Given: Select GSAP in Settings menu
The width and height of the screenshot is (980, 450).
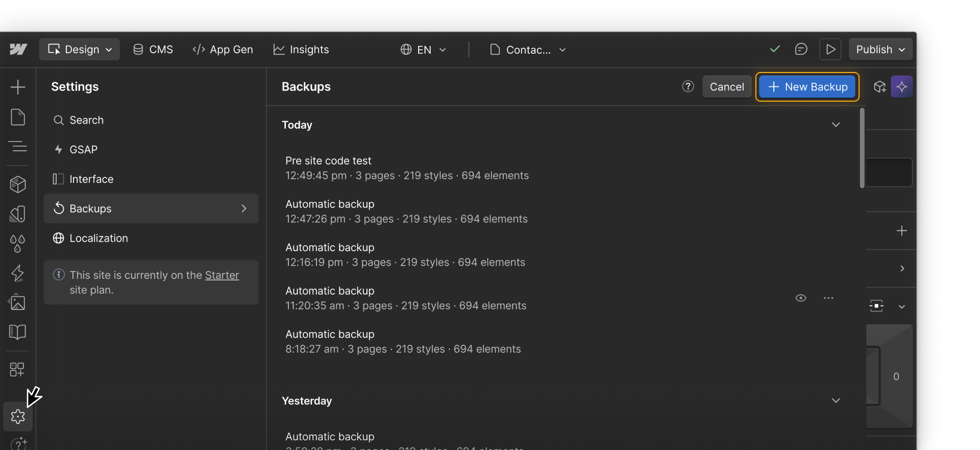Looking at the screenshot, I should click(151, 150).
